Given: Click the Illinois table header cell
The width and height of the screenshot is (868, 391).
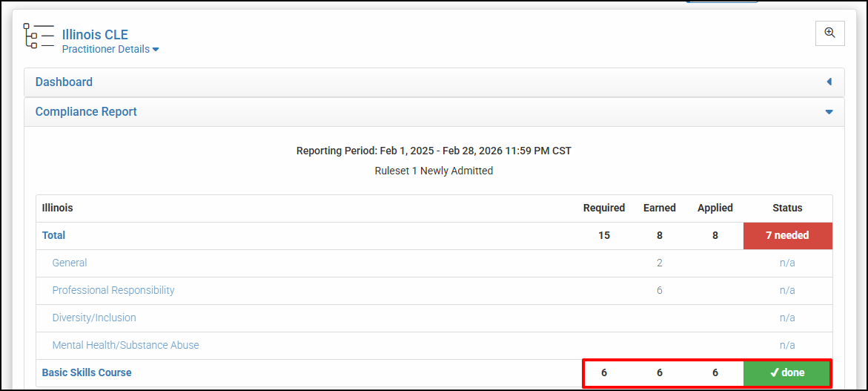Looking at the screenshot, I should (x=58, y=208).
